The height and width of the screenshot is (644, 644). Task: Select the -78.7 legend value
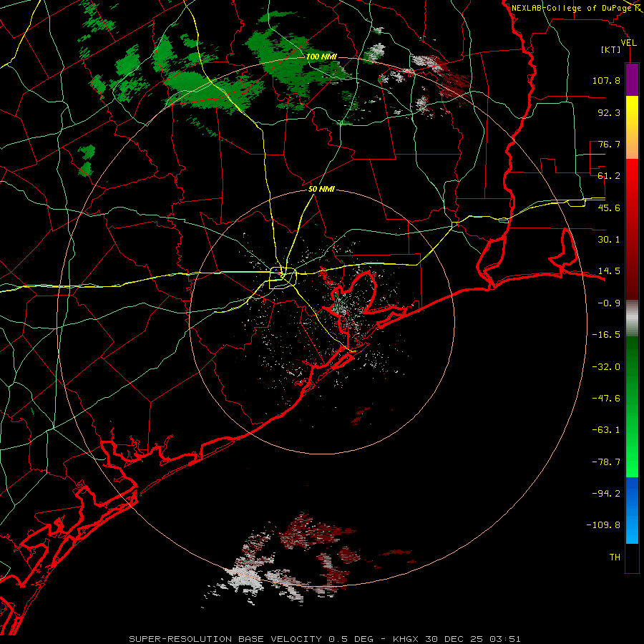pos(606,462)
